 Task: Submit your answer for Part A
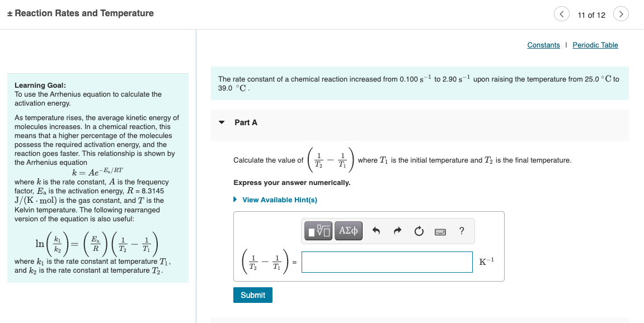tap(252, 294)
